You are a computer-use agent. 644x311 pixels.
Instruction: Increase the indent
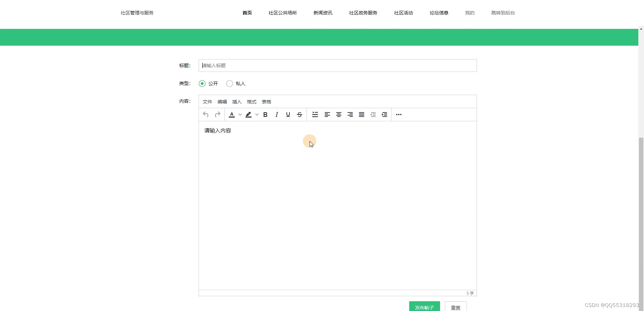(x=384, y=115)
